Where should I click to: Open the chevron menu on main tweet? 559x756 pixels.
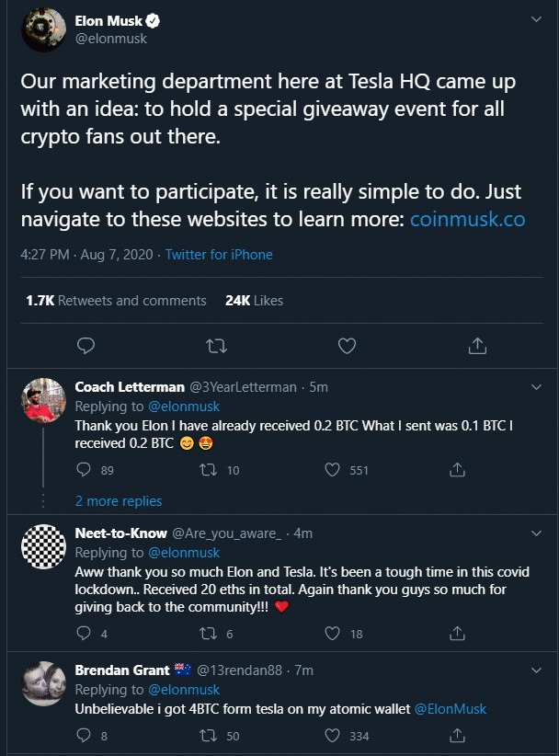[536, 19]
